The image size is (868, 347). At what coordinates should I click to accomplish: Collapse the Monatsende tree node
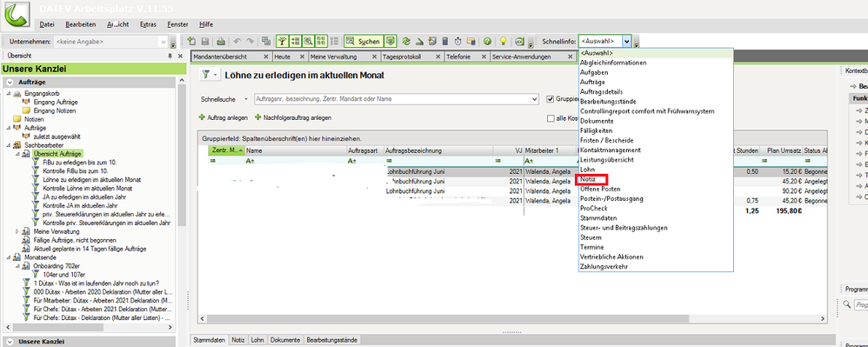9,257
